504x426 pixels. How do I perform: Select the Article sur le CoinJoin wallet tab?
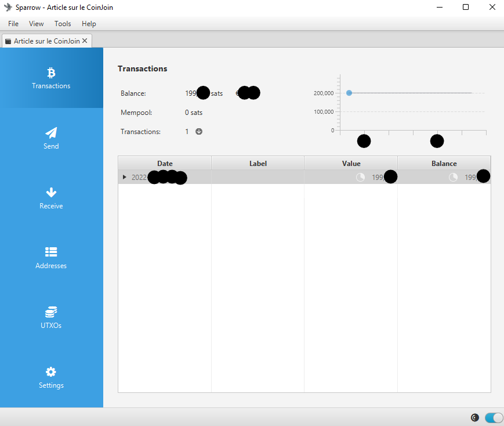coord(45,41)
